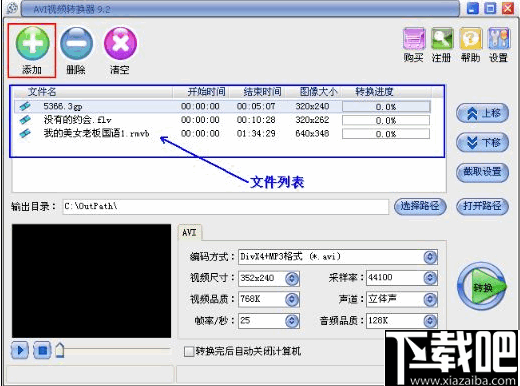Viewport: 520px width, 386px height.
Task: Open the Register (注册) key icon
Action: coord(442,39)
